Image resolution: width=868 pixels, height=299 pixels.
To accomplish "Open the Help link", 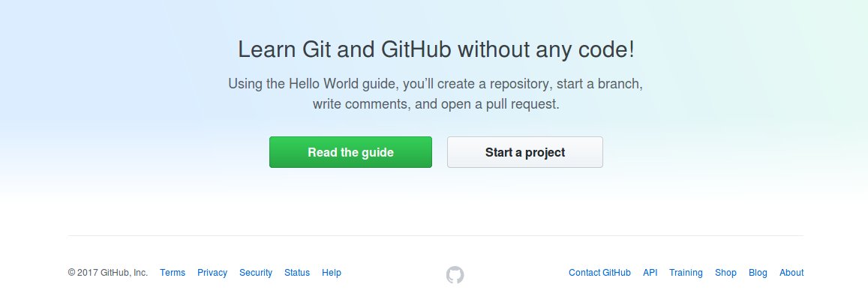I will [x=332, y=273].
